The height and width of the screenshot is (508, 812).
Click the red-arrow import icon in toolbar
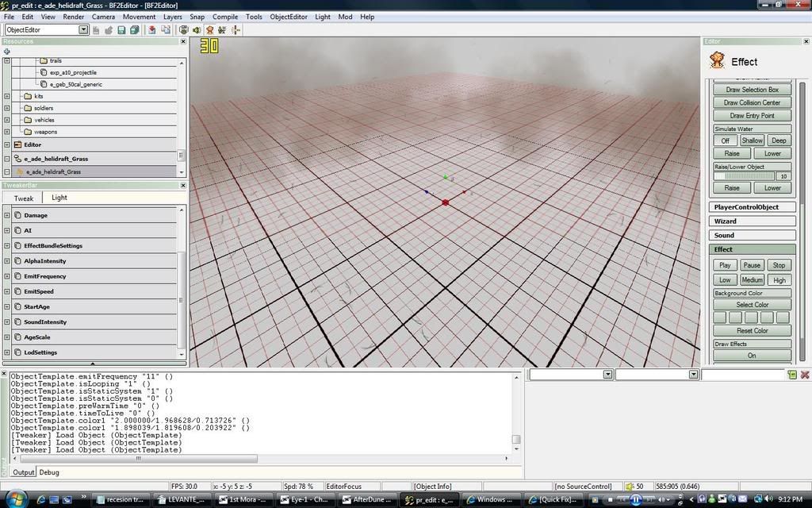151,30
